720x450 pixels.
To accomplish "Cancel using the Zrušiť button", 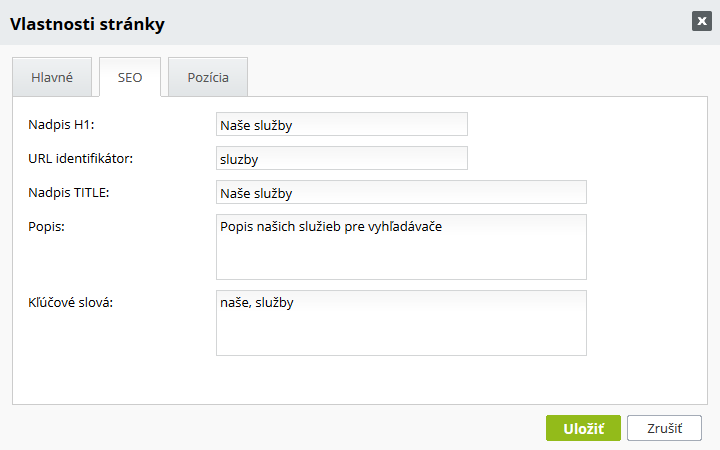I will tap(664, 428).
